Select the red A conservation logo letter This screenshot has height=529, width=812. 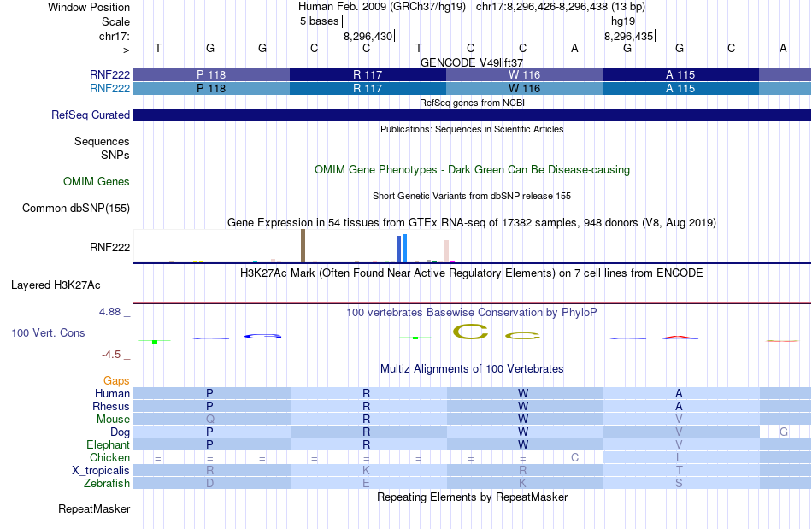(x=680, y=338)
